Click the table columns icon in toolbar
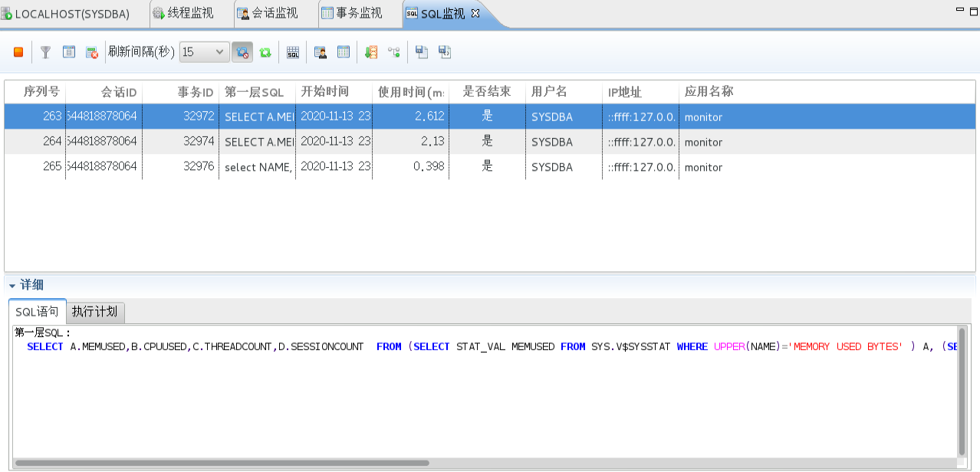 click(344, 52)
